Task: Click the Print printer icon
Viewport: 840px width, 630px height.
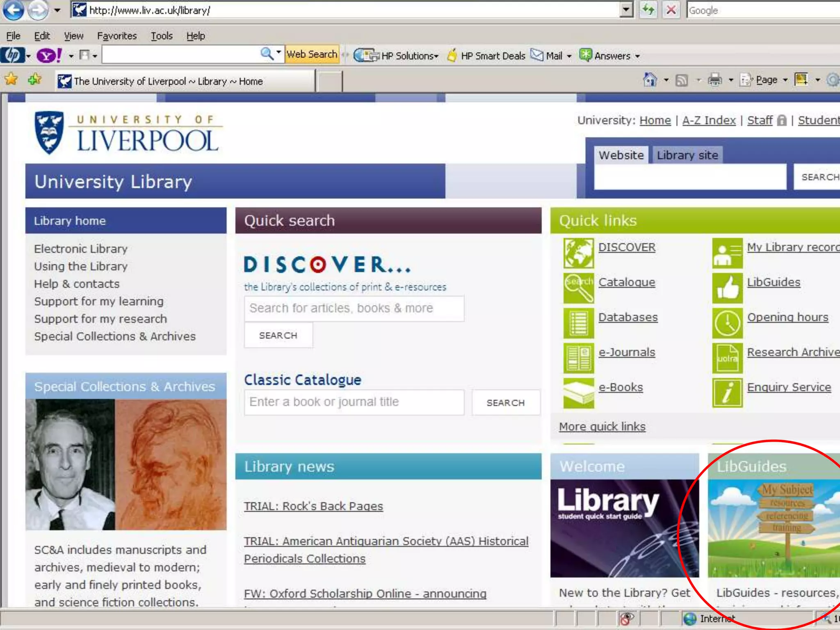Action: [x=715, y=80]
